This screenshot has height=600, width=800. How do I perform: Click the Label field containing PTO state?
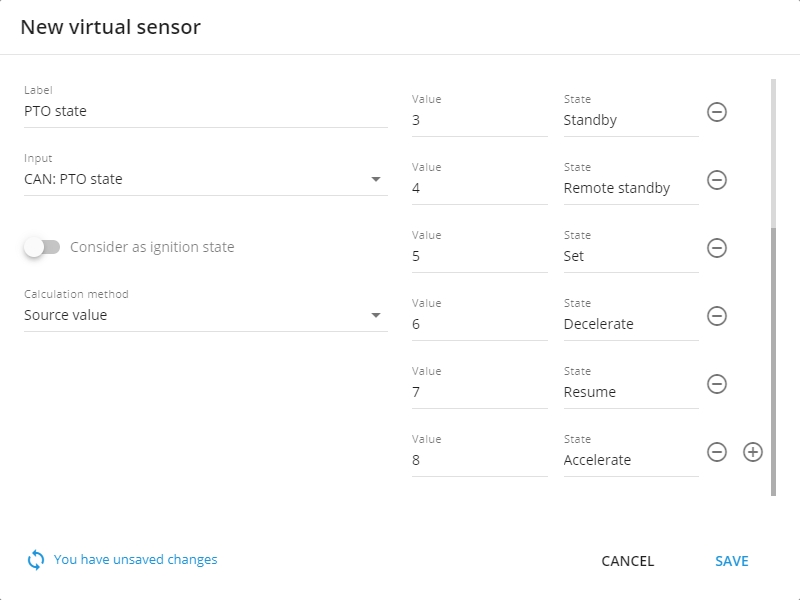pos(205,111)
